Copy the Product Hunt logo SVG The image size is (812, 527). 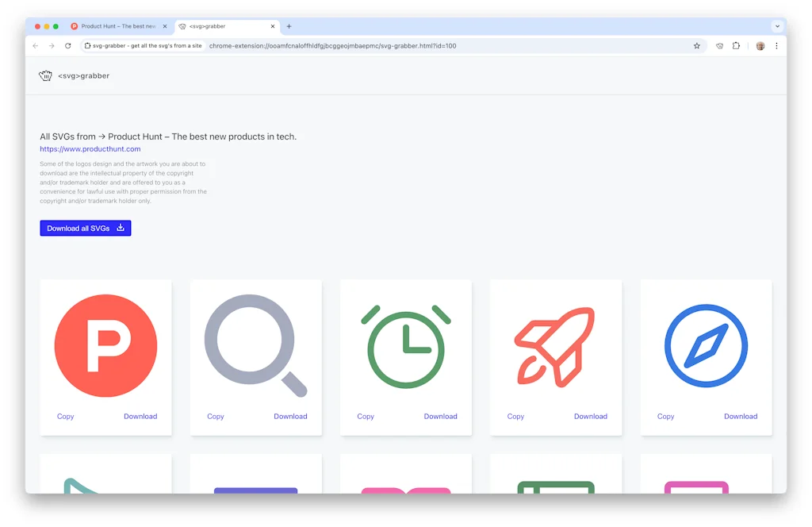(66, 416)
